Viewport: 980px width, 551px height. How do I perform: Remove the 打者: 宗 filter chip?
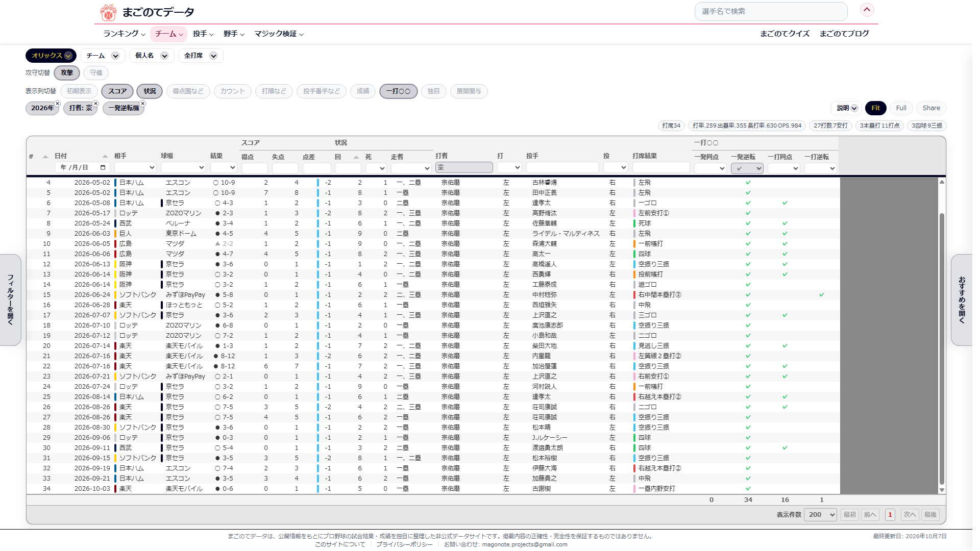point(95,104)
